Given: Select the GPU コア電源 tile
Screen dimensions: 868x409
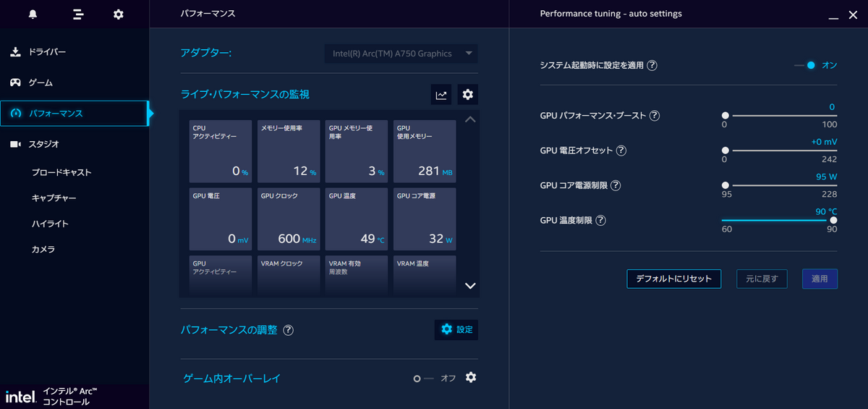Looking at the screenshot, I should coord(425,219).
